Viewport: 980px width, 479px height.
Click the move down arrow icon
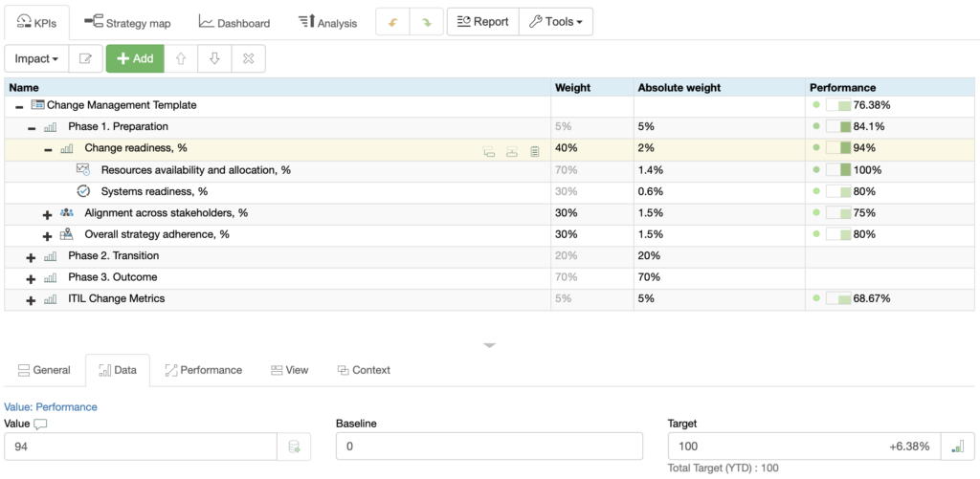214,58
